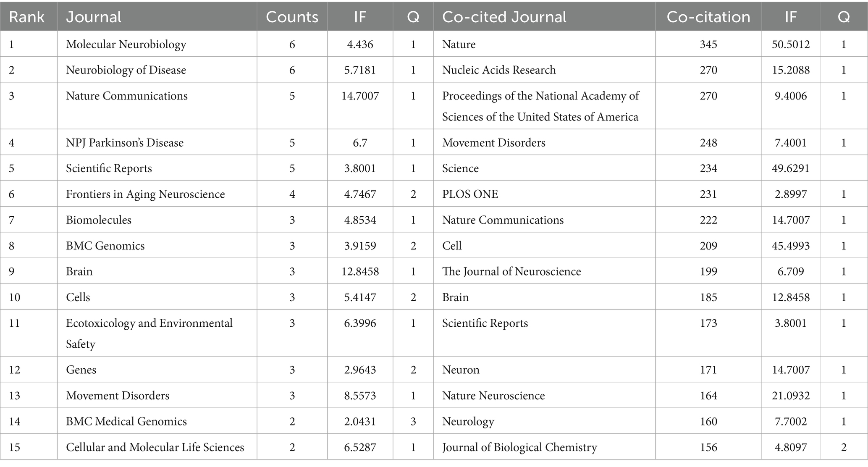
Task: Select impact factor 6.3996
Action: [360, 323]
